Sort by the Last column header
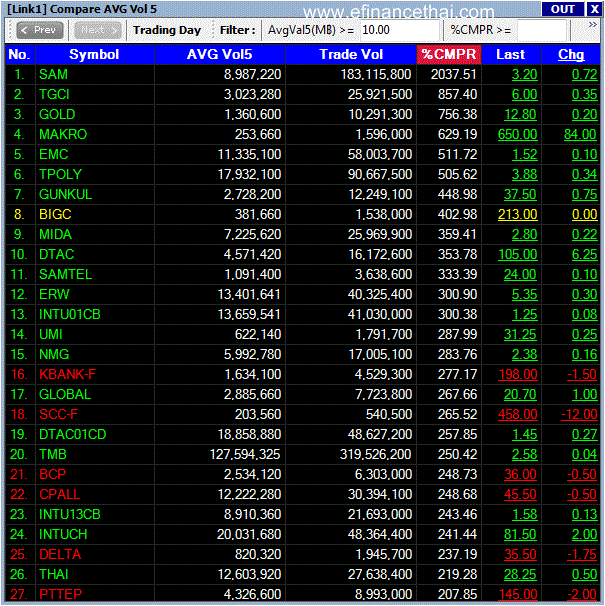The height and width of the screenshot is (606, 605). (511, 54)
